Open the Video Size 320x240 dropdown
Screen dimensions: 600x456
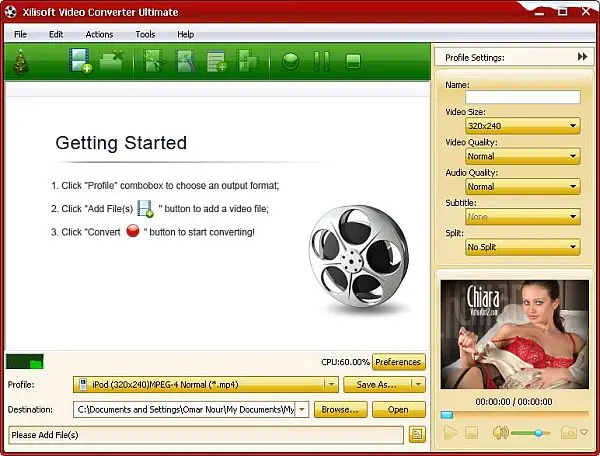[523, 126]
